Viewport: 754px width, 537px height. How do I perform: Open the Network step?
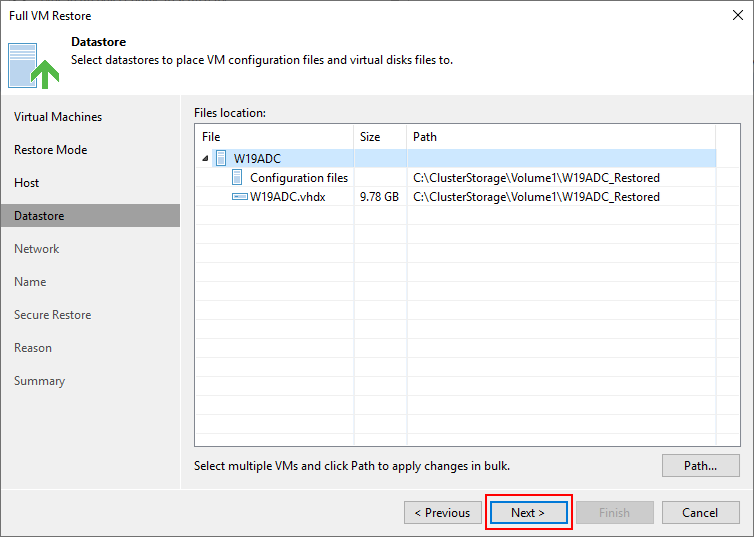37,249
